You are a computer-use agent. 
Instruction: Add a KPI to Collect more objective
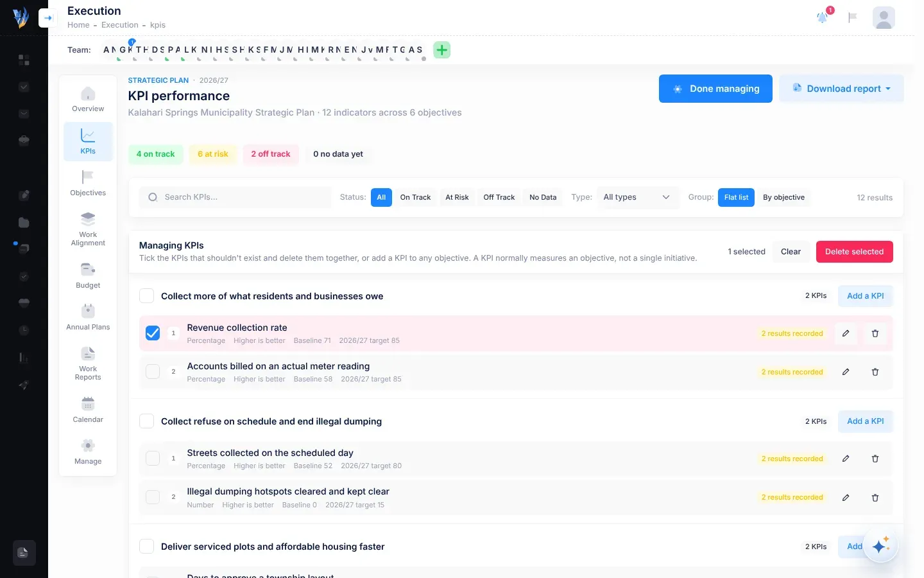click(x=865, y=295)
